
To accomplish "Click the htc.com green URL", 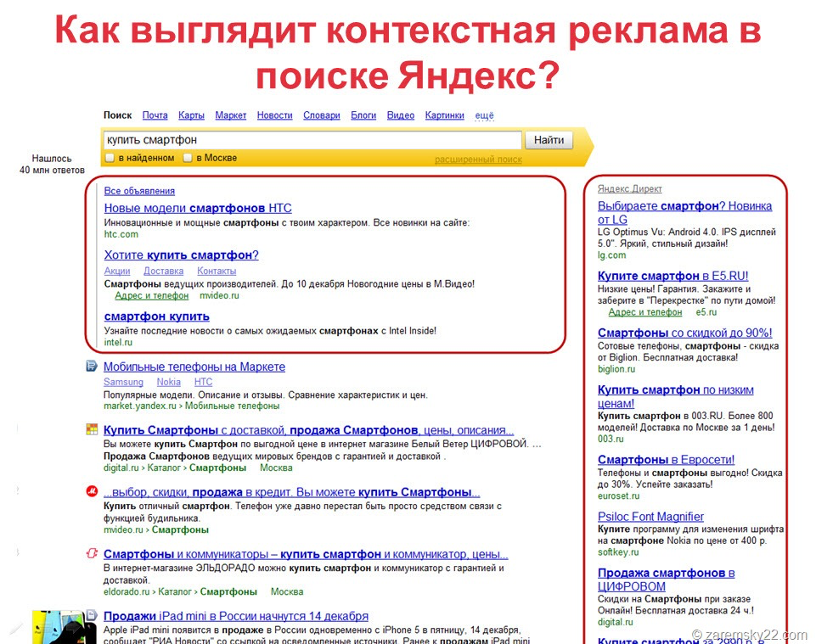I will pyautogui.click(x=121, y=234).
